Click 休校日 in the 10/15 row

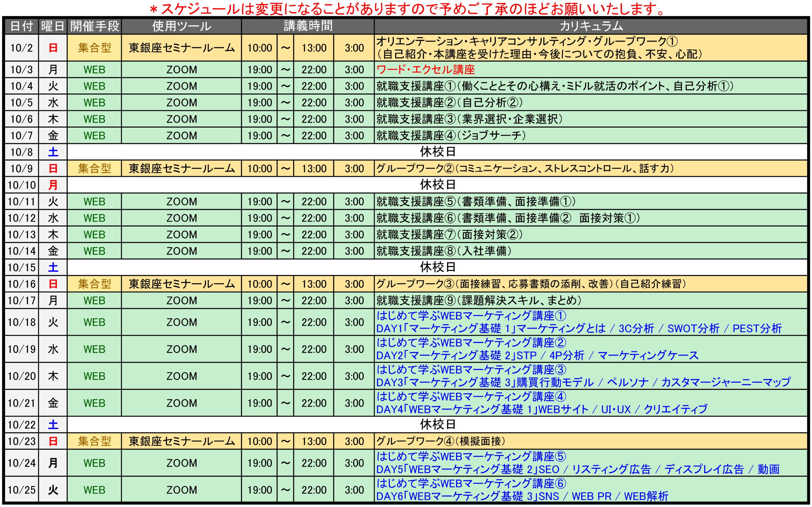(x=437, y=267)
